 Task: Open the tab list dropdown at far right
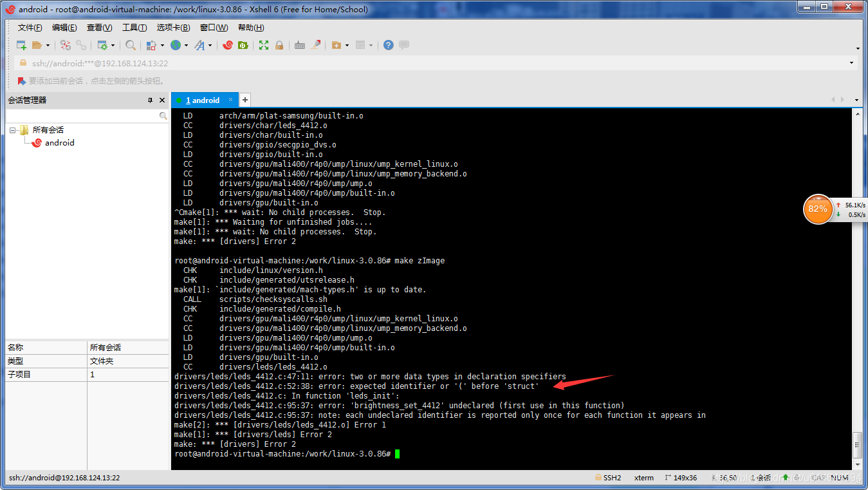pos(856,100)
